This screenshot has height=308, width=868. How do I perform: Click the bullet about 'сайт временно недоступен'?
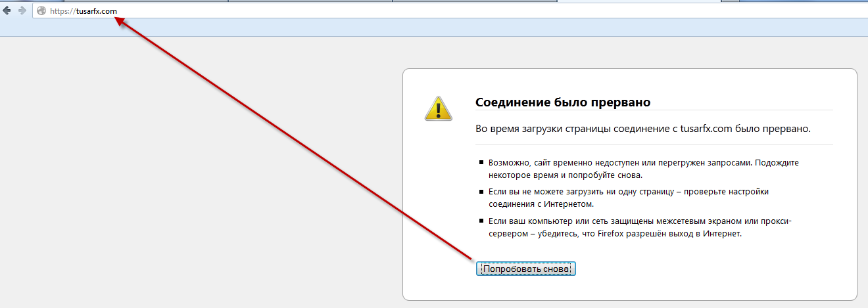[643, 169]
